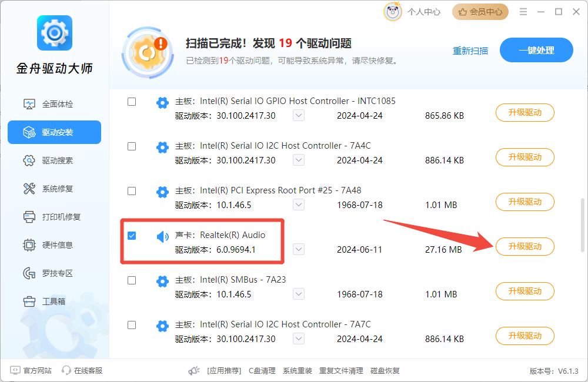The image size is (588, 382).
Task: Click the 一键处理 button
Action: pos(536,50)
